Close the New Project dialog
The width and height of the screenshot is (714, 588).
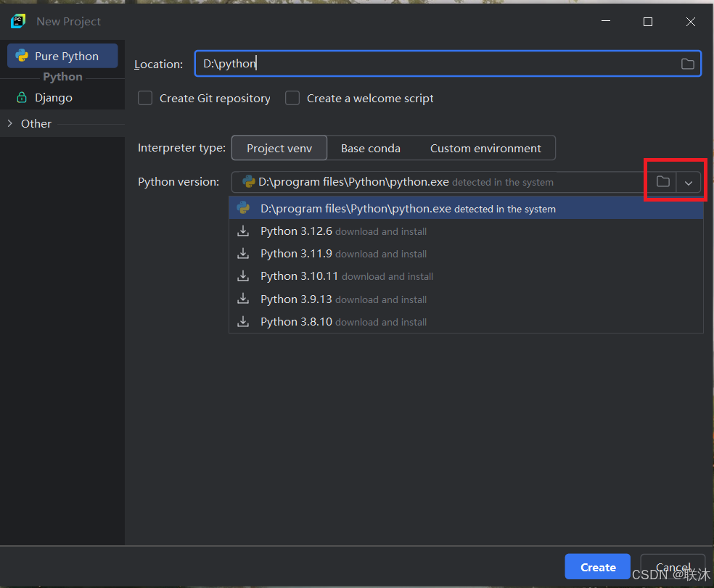tap(691, 22)
